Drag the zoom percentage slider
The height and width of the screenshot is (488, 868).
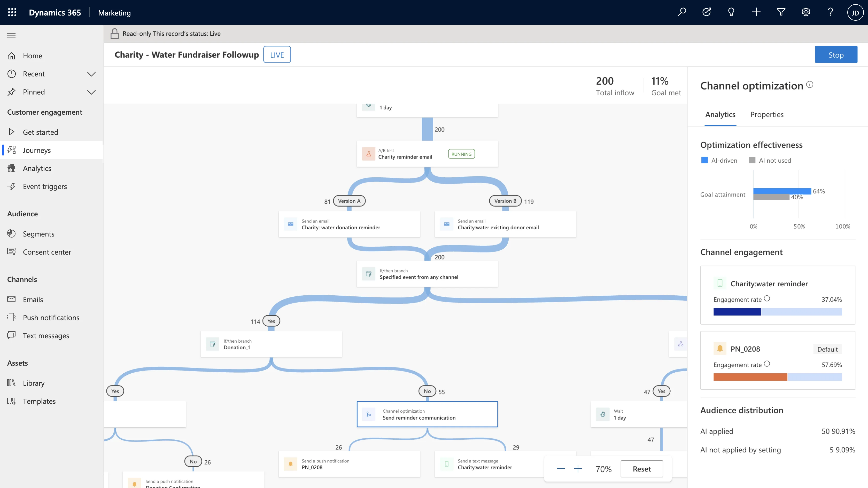[604, 469]
